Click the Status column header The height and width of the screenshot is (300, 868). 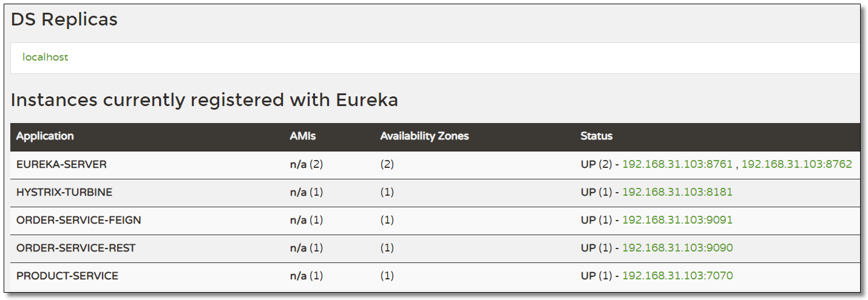click(x=596, y=136)
